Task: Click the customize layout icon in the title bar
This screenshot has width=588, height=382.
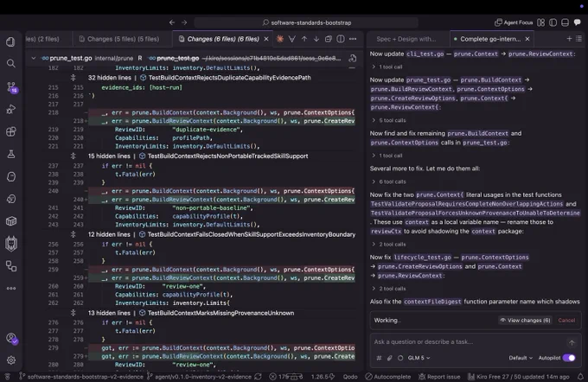Action: coord(540,22)
